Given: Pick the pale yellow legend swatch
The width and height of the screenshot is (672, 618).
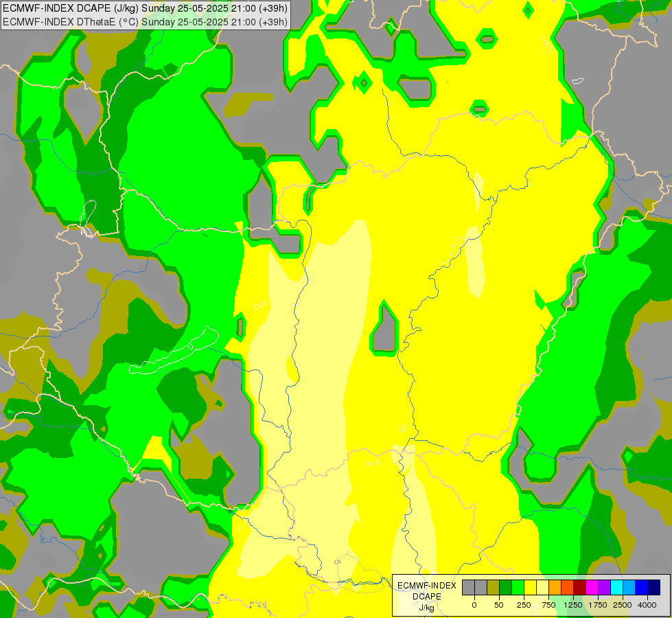Looking at the screenshot, I should tap(542, 587).
